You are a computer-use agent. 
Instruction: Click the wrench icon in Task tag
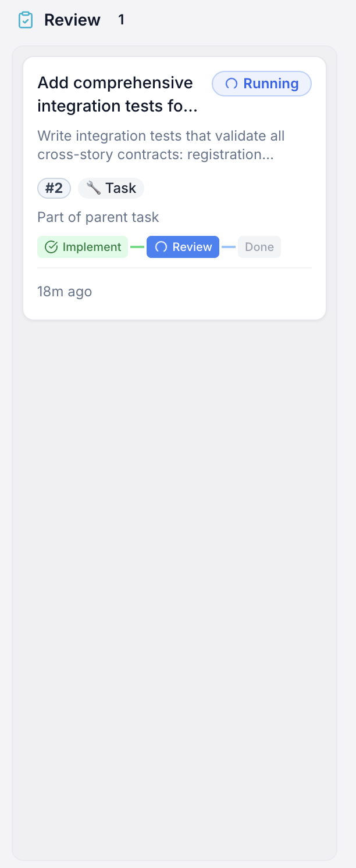(x=93, y=188)
